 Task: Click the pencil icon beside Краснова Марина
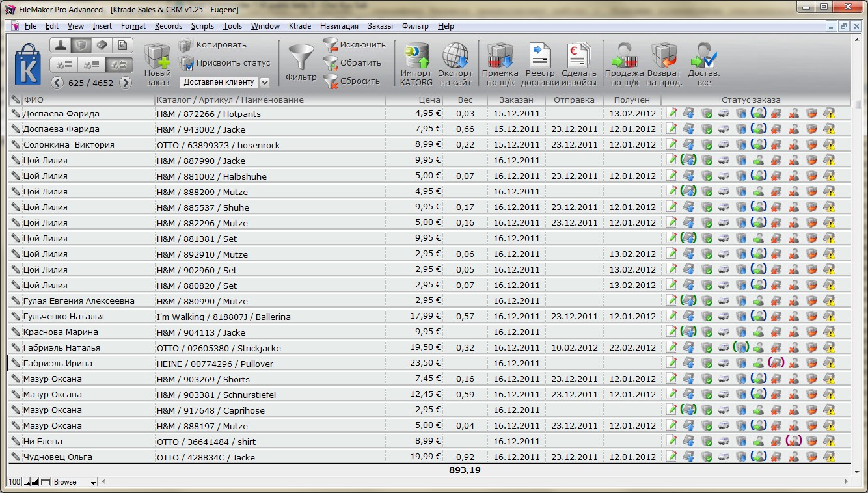coord(16,332)
